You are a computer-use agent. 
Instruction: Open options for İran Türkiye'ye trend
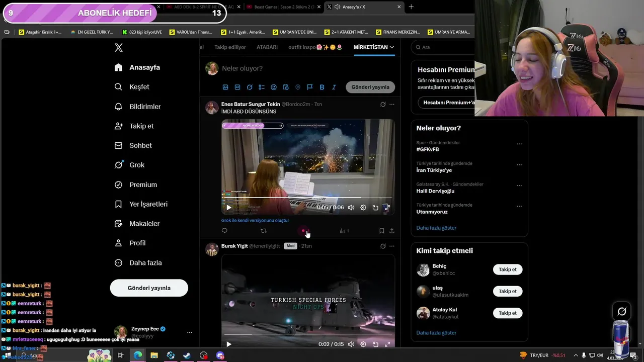(519, 164)
